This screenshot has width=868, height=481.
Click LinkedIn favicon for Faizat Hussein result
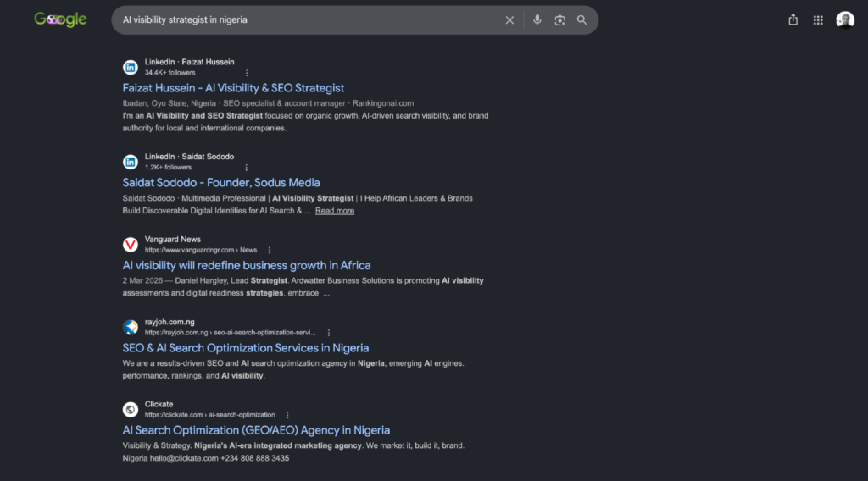click(130, 68)
